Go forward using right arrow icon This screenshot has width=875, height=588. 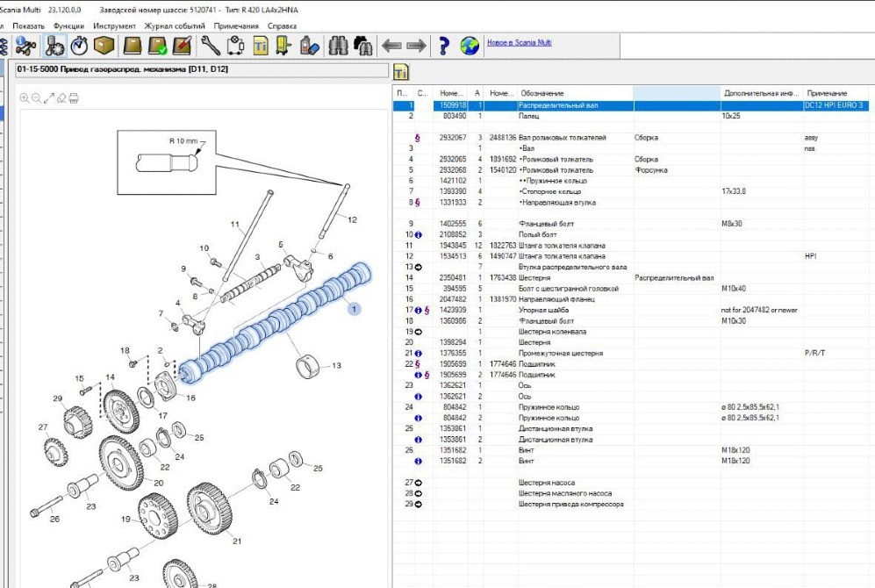click(416, 46)
